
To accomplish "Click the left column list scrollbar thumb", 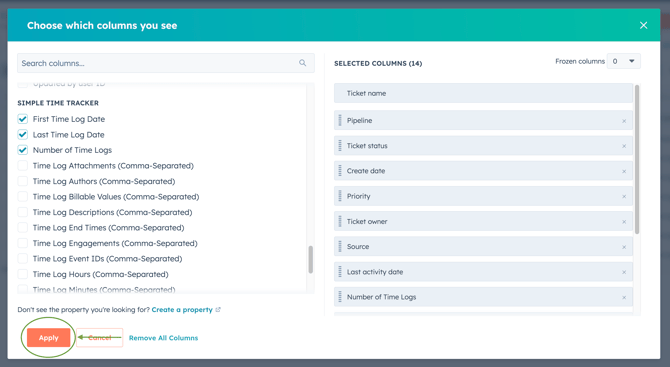I will [311, 259].
